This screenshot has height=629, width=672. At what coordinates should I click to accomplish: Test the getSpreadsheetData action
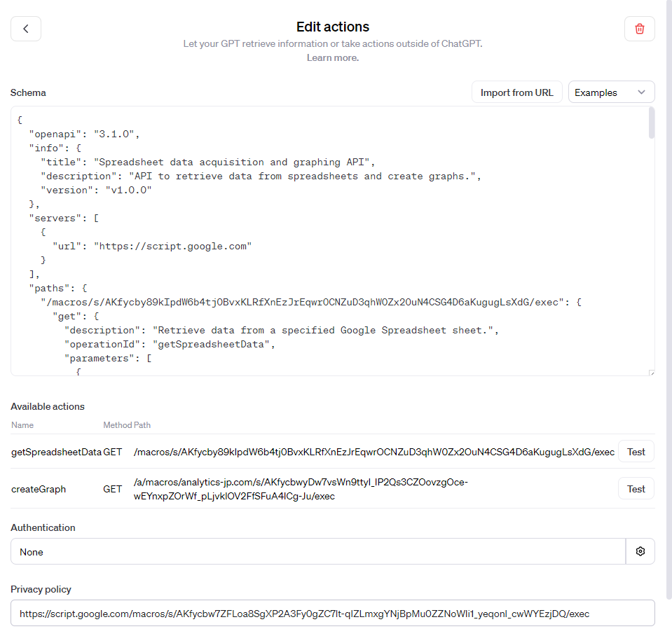tap(636, 451)
